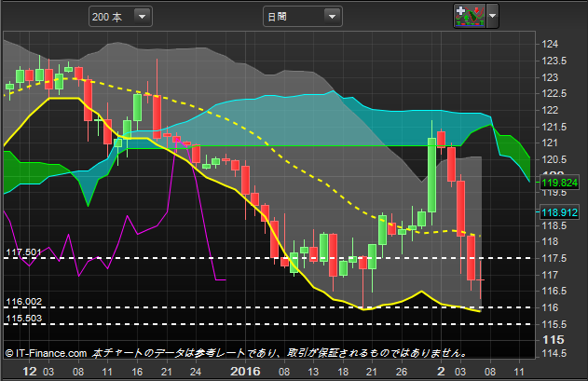
Task: Click the 117.501 horizontal line label
Action: coord(23,252)
